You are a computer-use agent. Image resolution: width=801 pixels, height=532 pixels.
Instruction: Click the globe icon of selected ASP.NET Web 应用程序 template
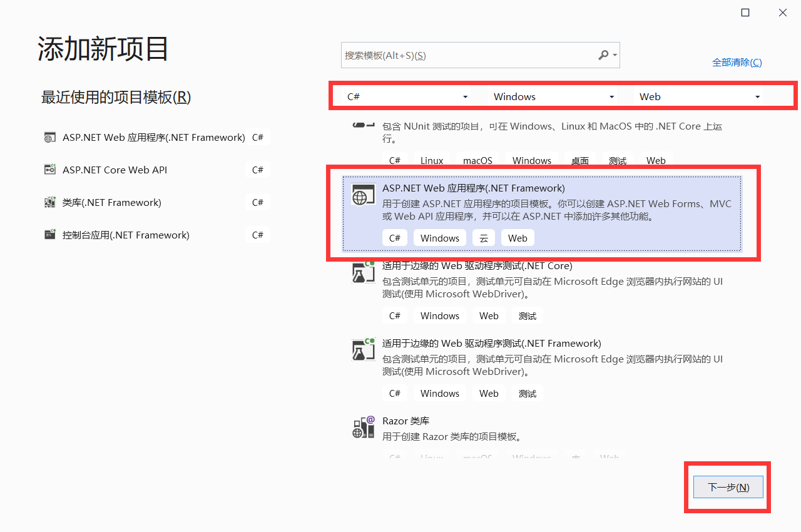[363, 195]
